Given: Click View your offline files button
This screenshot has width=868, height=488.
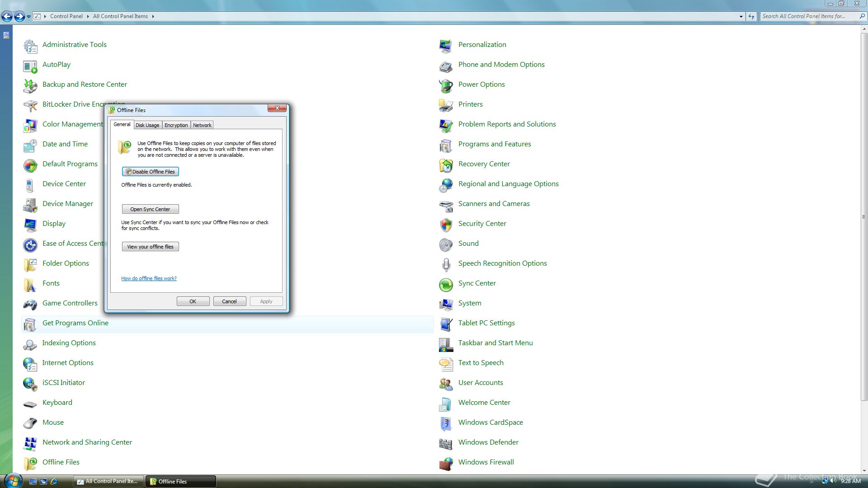Looking at the screenshot, I should (x=151, y=247).
